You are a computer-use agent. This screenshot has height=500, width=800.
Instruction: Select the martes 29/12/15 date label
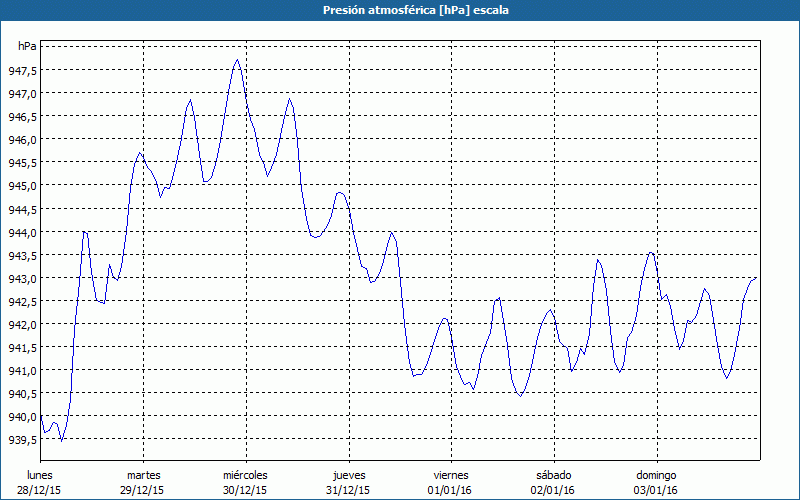(x=144, y=482)
